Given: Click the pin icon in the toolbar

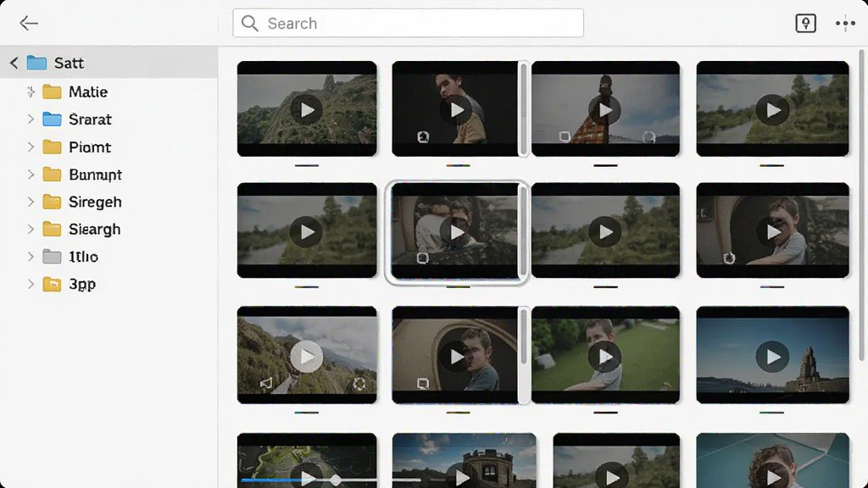Looking at the screenshot, I should (x=805, y=23).
